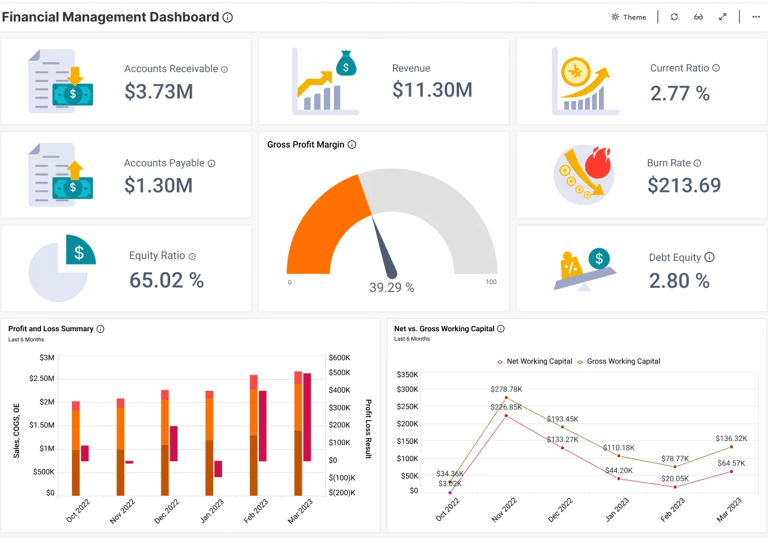Click the refresh icon in the top toolbar
The height and width of the screenshot is (538, 768).
click(x=674, y=17)
